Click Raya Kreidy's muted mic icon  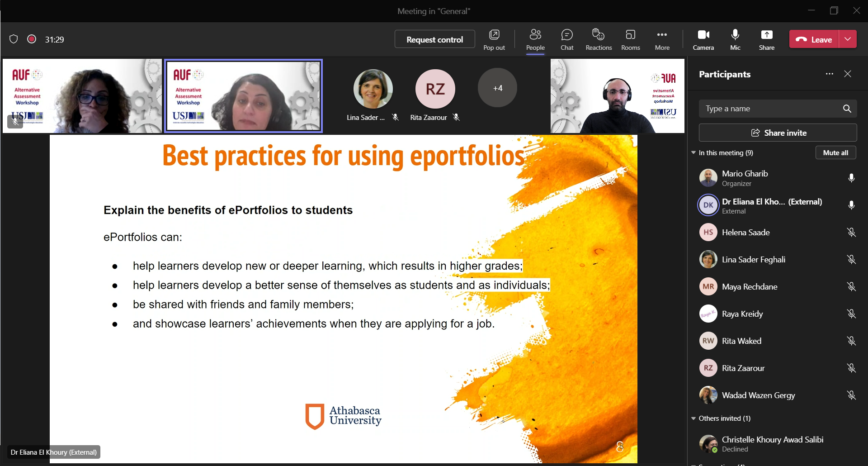coord(851,314)
